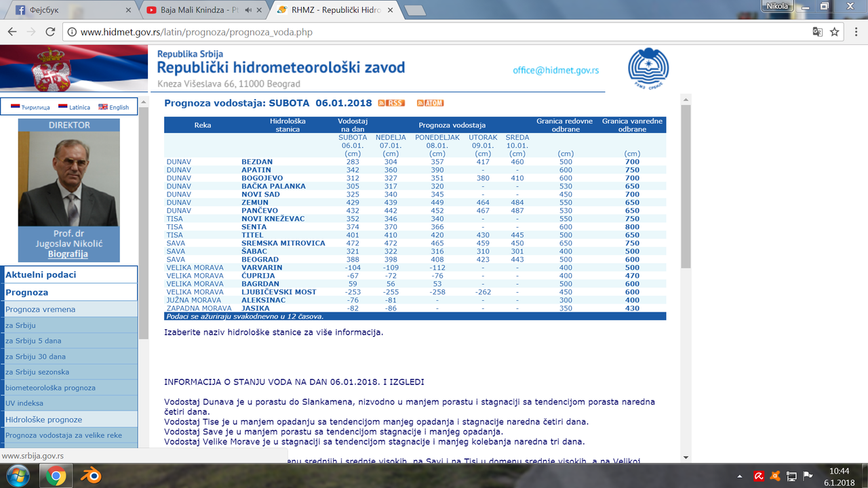Click the taskbar clock showing 10:44

839,476
